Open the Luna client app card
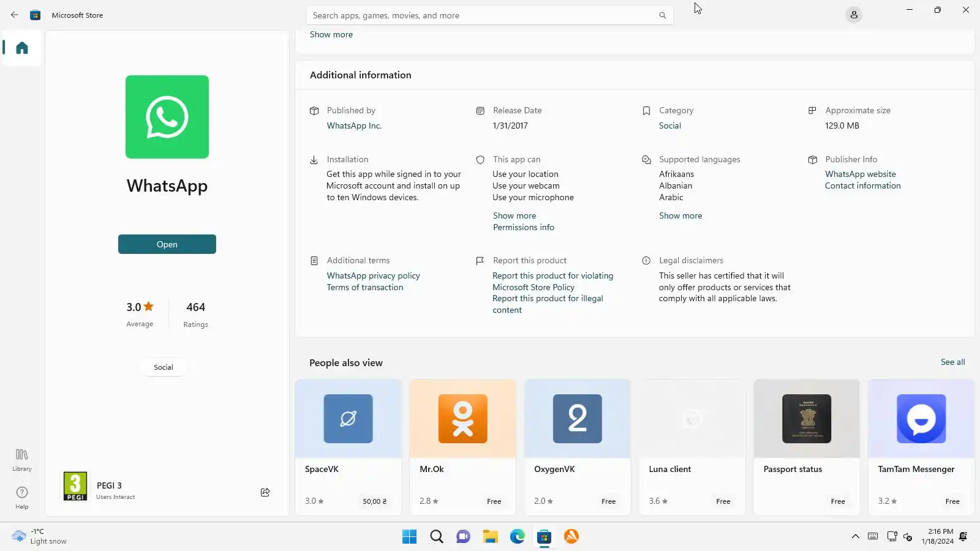Screen dimensions: 980x551 point(692,447)
